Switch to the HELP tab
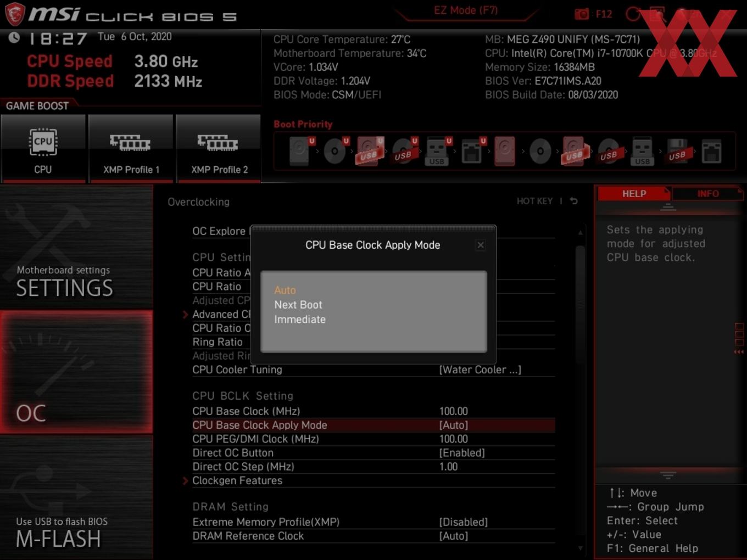The width and height of the screenshot is (747, 560). click(x=634, y=194)
